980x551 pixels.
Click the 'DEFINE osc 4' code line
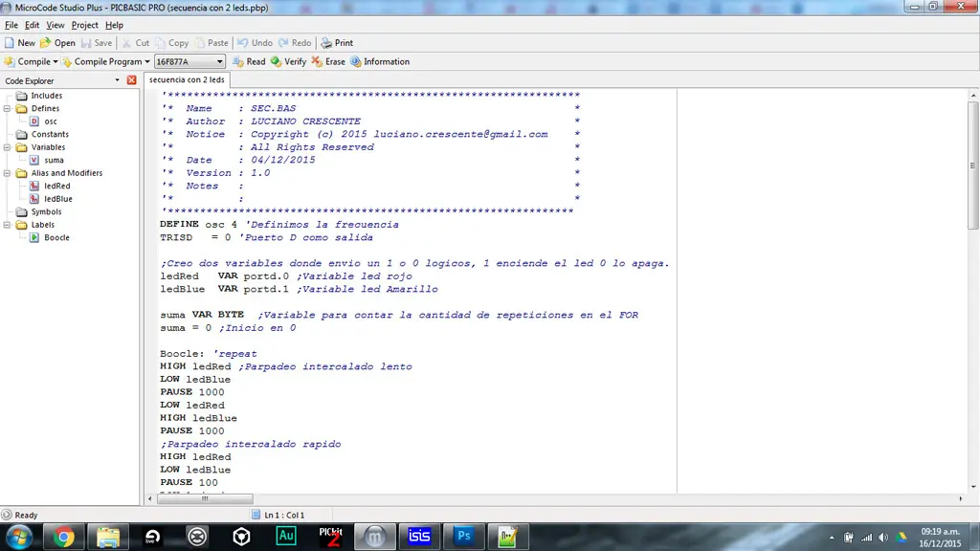[x=279, y=224]
